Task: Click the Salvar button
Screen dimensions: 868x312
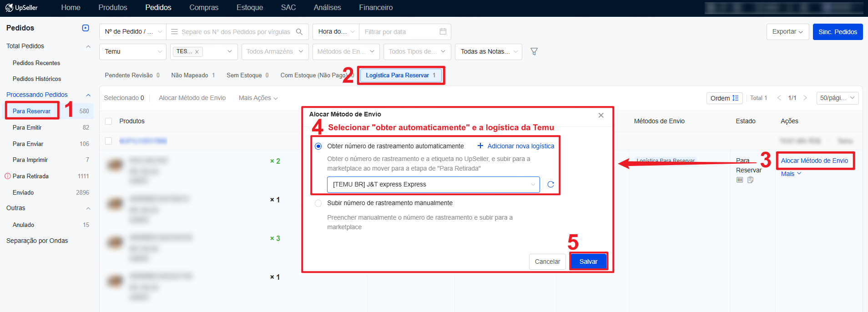Action: (x=588, y=262)
